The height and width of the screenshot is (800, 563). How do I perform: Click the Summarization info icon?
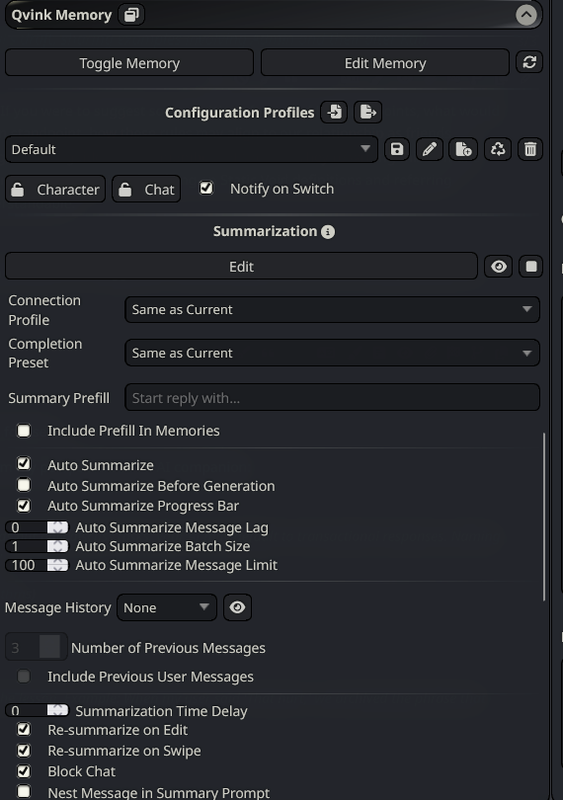pyautogui.click(x=328, y=232)
